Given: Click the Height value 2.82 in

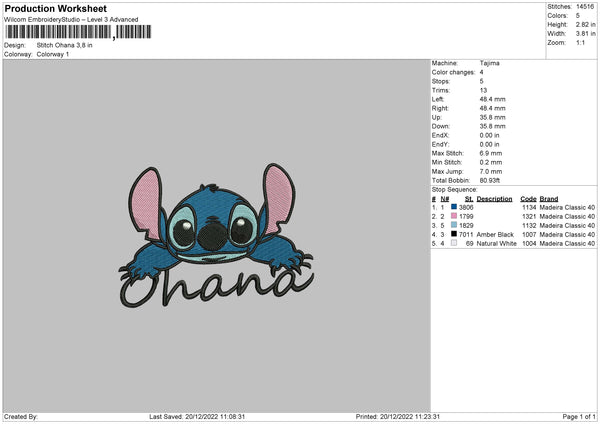Looking at the screenshot, I should pos(585,24).
